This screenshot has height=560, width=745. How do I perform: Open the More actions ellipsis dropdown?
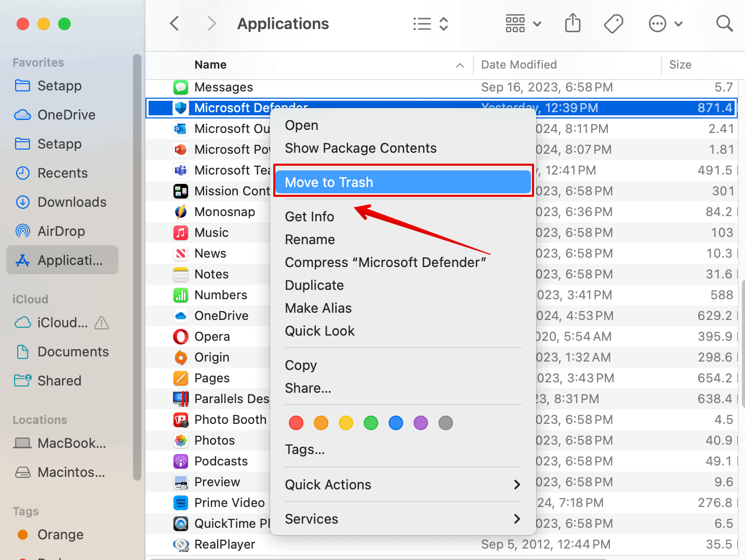click(x=666, y=23)
